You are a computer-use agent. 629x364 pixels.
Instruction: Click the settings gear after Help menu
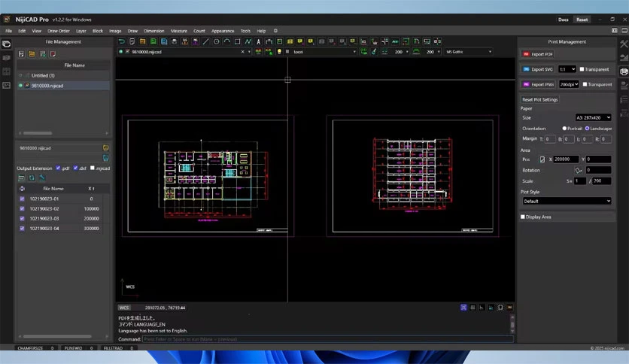point(275,31)
